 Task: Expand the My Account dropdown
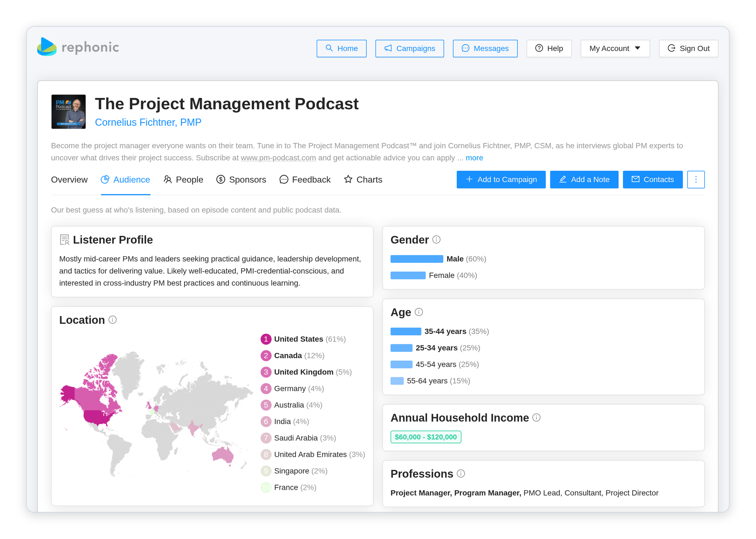pos(615,48)
